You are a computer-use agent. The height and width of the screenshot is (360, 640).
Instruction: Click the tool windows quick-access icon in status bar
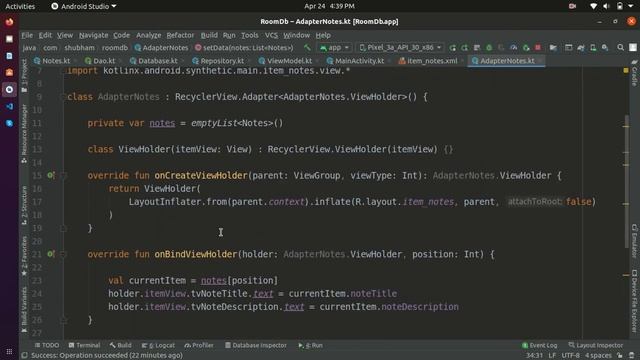coord(24,356)
